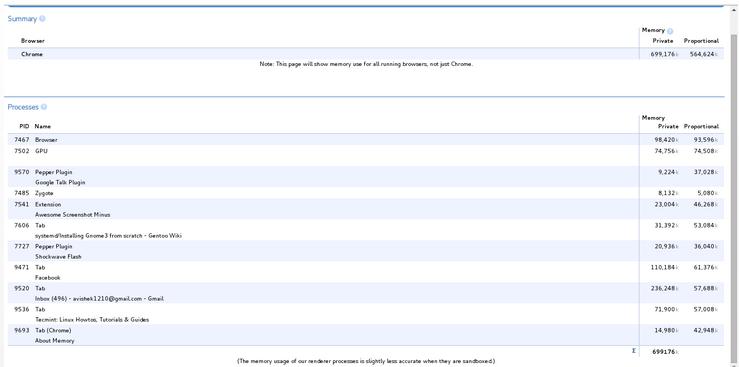Select PID 7727 in the process list
The image size is (739, 367).
point(22,246)
